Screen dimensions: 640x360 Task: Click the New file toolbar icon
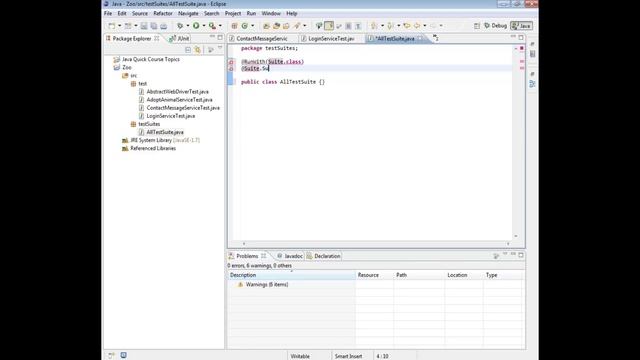pos(111,26)
